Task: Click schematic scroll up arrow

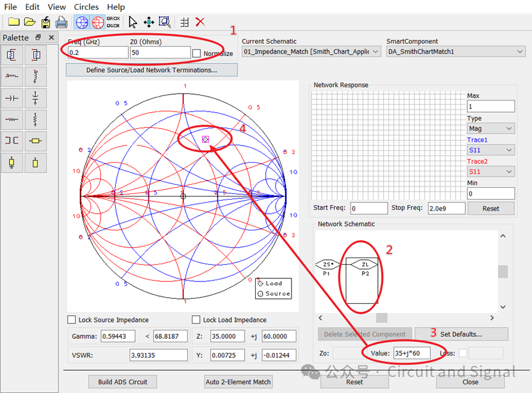Action: point(503,236)
